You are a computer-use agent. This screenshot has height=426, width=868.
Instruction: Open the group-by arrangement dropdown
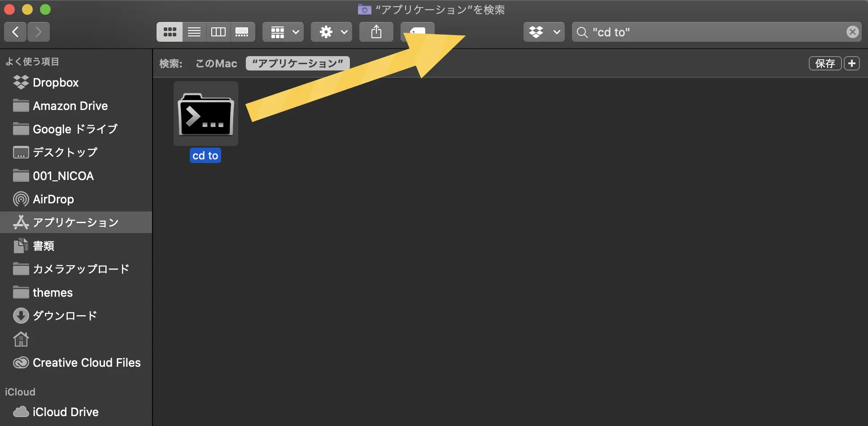pyautogui.click(x=283, y=32)
